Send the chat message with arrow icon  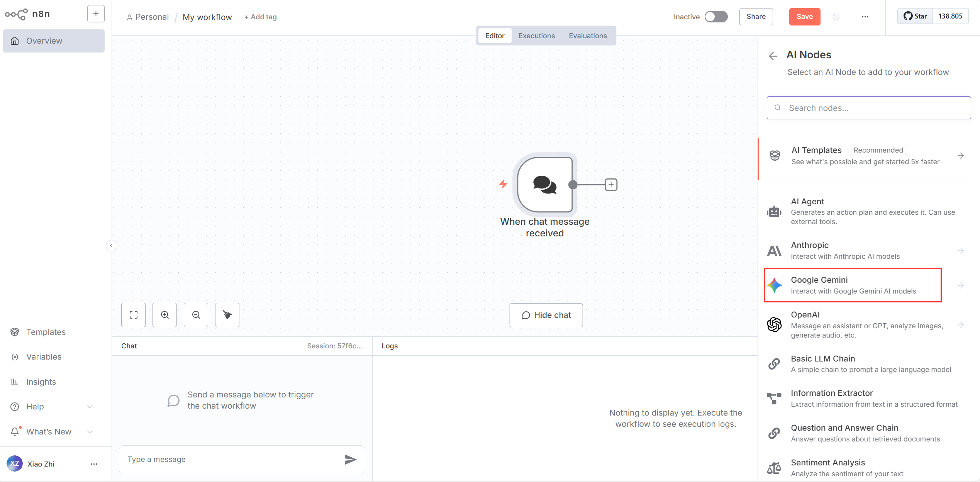350,459
